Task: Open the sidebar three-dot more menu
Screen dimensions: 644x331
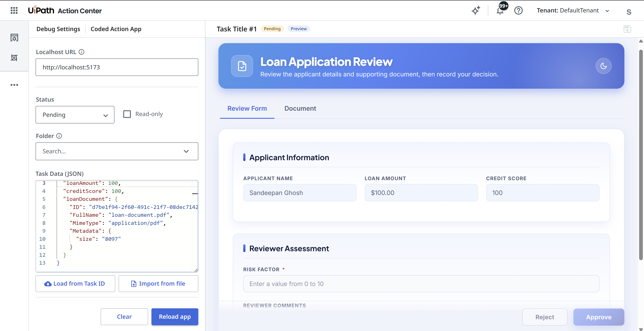Action: [14, 85]
